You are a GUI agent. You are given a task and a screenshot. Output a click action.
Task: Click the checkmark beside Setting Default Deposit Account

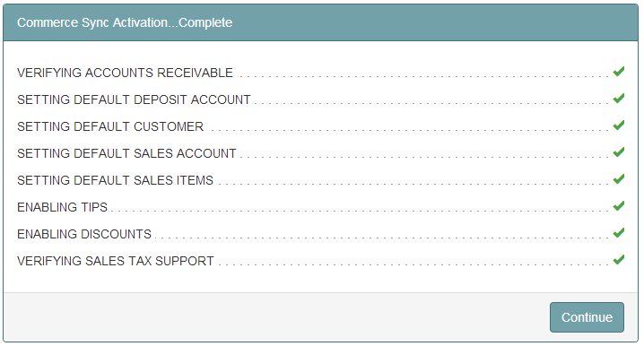(x=619, y=98)
